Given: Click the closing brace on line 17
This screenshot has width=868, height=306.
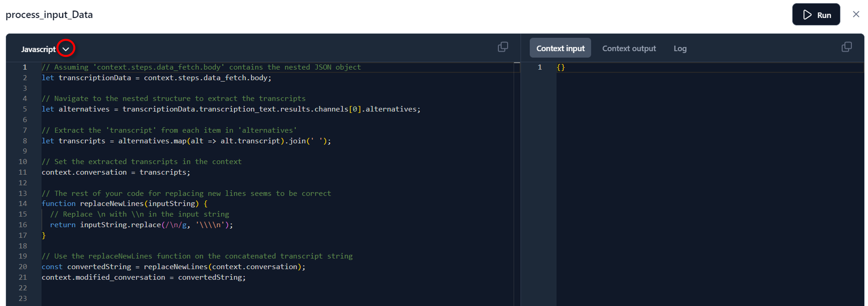Looking at the screenshot, I should click(x=44, y=235).
